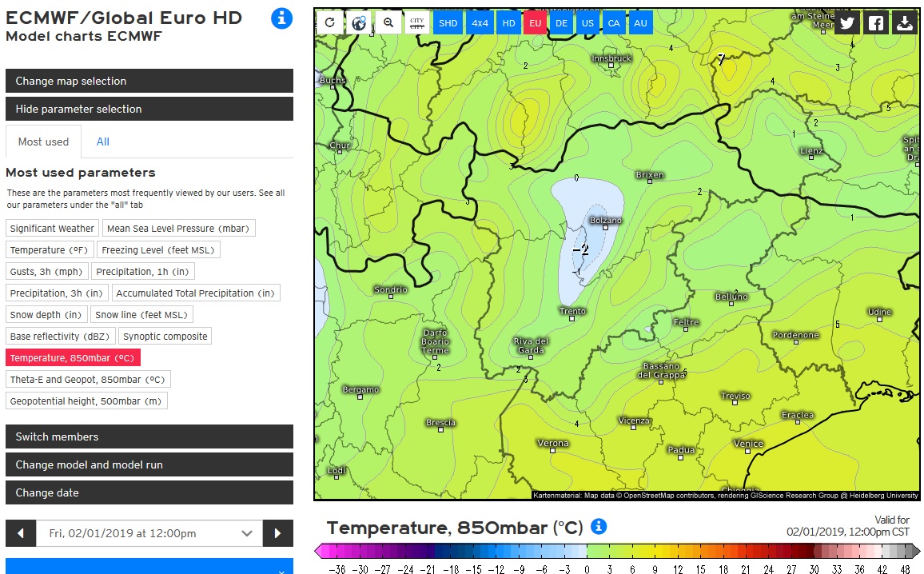Image resolution: width=924 pixels, height=574 pixels.
Task: Click the magnifier zoom icon
Action: tap(388, 23)
